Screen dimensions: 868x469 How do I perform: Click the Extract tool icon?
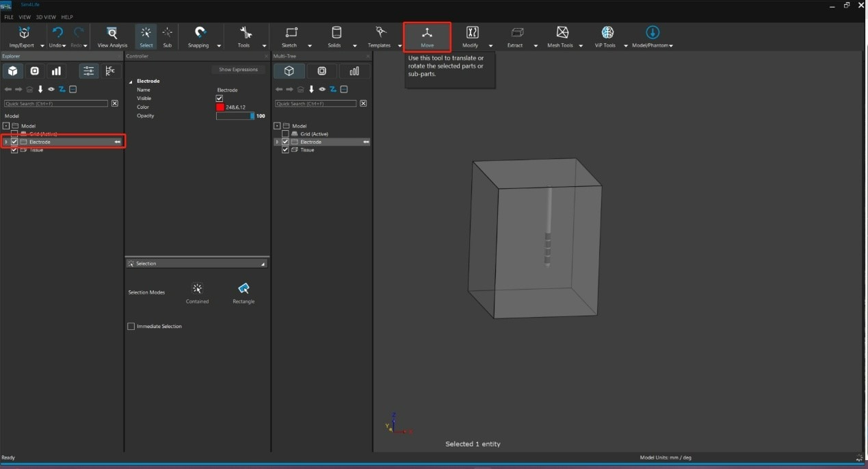click(x=517, y=34)
